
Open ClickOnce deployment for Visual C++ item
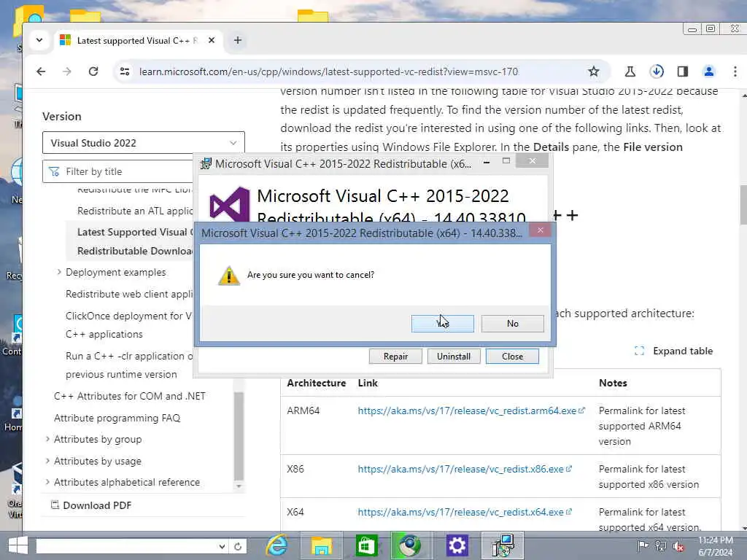click(128, 324)
